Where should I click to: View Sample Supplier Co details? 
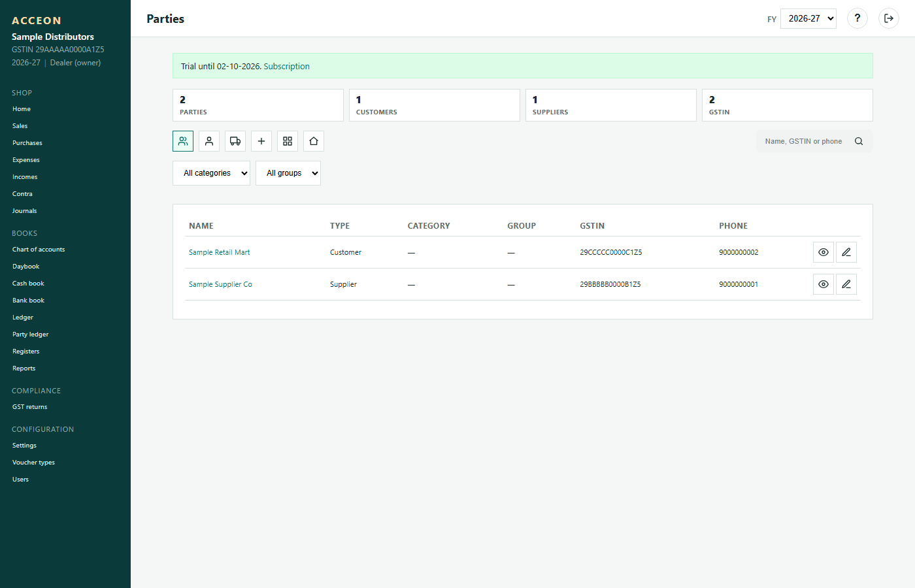823,284
